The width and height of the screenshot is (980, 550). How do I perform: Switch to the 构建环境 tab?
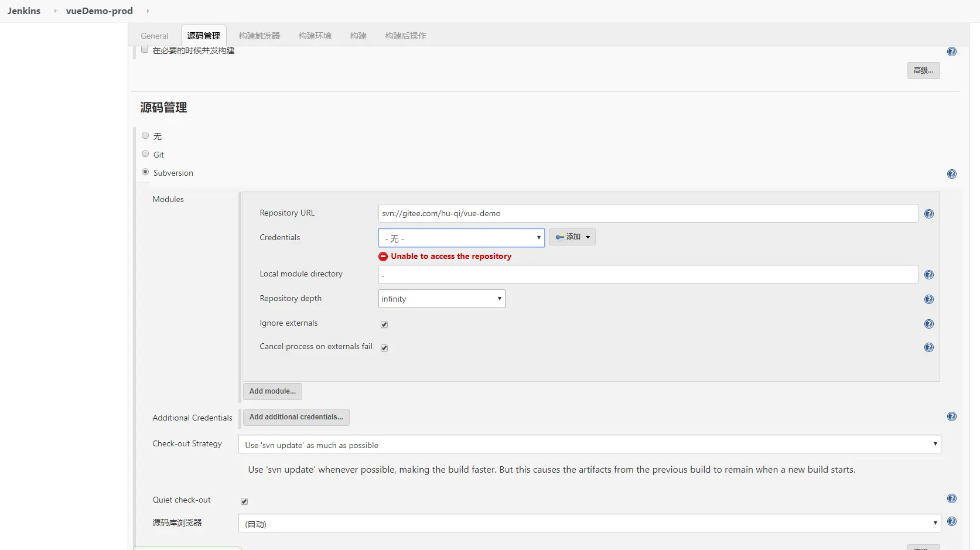[x=315, y=36]
